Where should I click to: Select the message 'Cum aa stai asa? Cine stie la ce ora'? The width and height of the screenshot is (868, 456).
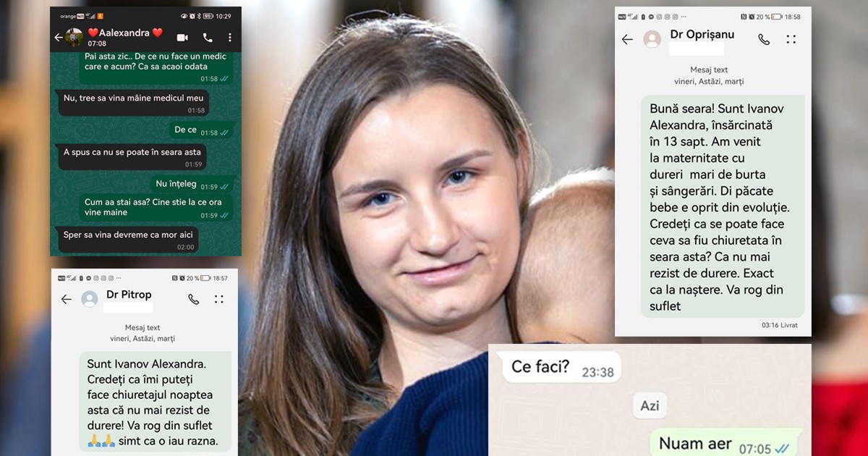[x=156, y=208]
